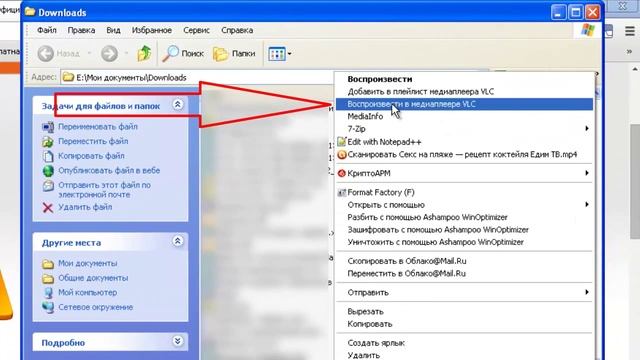
Task: Open browser hamburger menu behind Downloads window
Action: coord(630,31)
